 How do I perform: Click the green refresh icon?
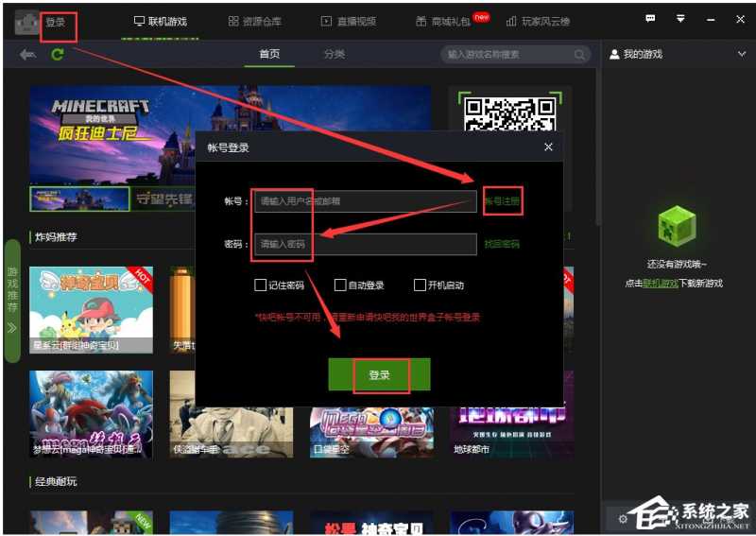(58, 55)
